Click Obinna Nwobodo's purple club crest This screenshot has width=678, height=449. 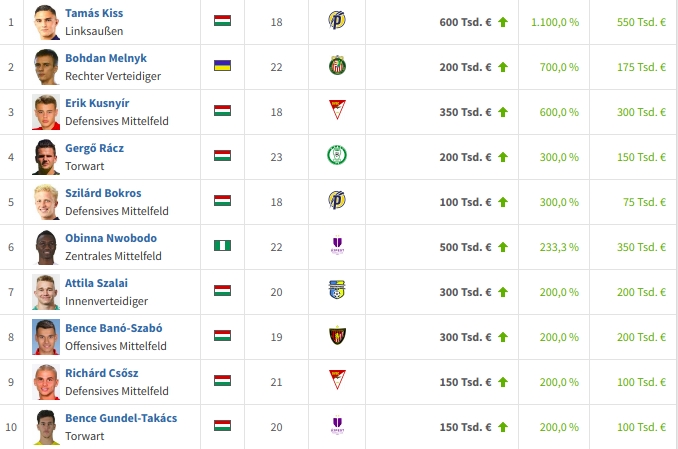[x=337, y=246]
